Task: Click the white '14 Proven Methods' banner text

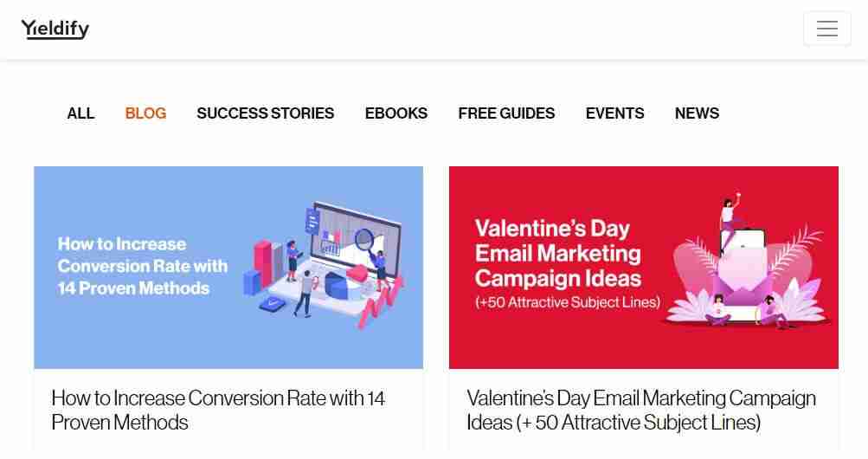Action: (133, 288)
